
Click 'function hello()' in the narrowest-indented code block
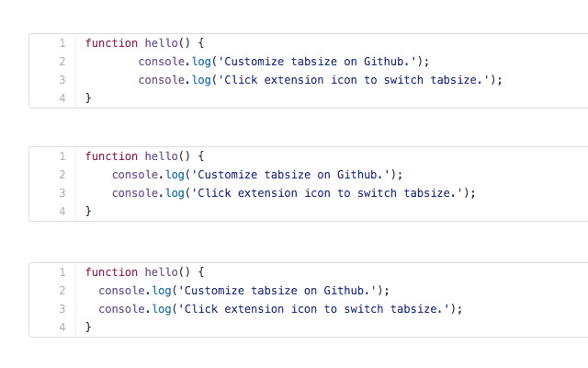[x=144, y=272]
